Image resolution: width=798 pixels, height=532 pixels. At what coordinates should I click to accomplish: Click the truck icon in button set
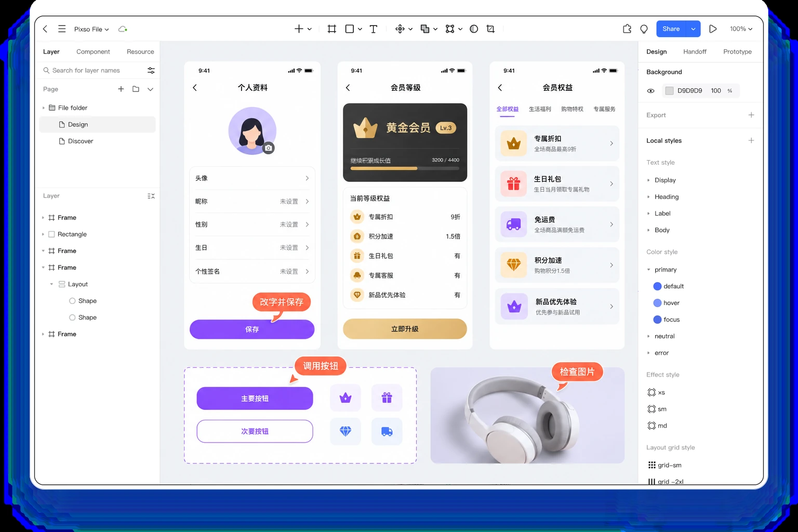pyautogui.click(x=387, y=431)
